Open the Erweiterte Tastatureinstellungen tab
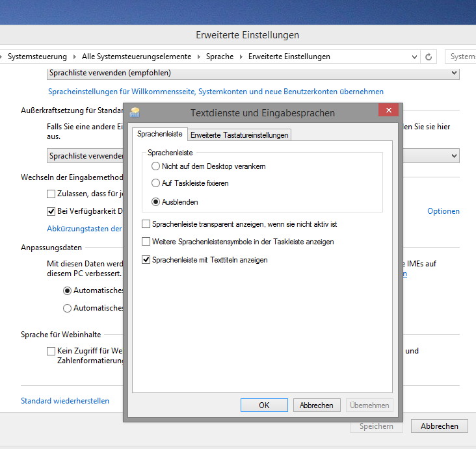 239,135
